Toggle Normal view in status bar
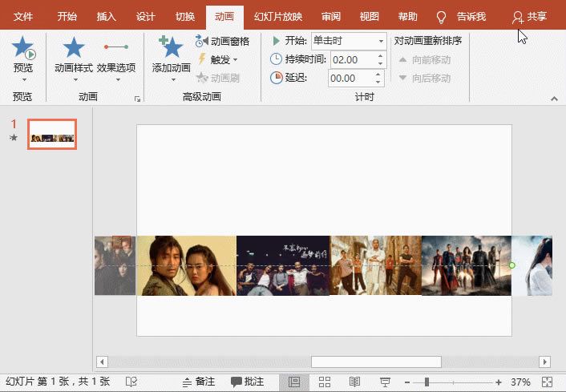 294,382
